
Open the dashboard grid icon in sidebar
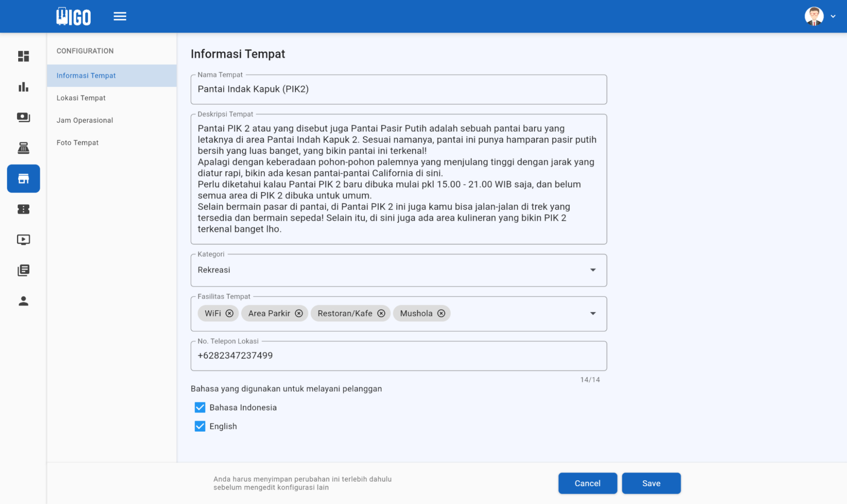tap(23, 56)
